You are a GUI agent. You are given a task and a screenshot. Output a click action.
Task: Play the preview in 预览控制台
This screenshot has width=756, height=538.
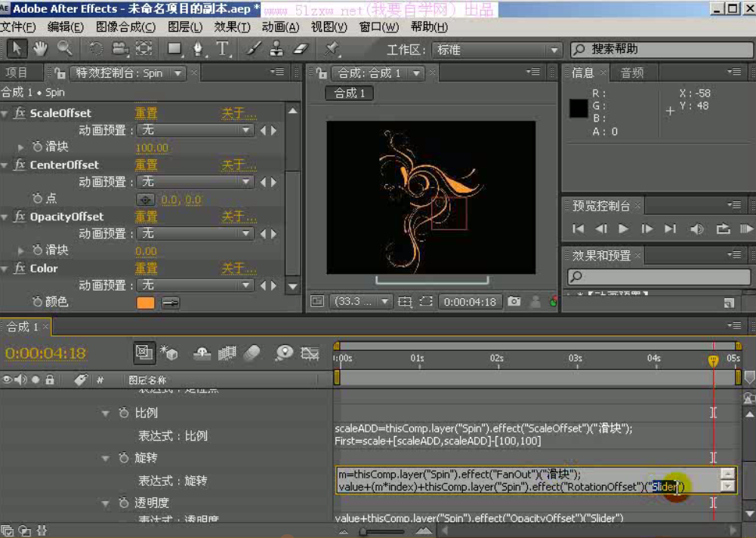tap(623, 229)
